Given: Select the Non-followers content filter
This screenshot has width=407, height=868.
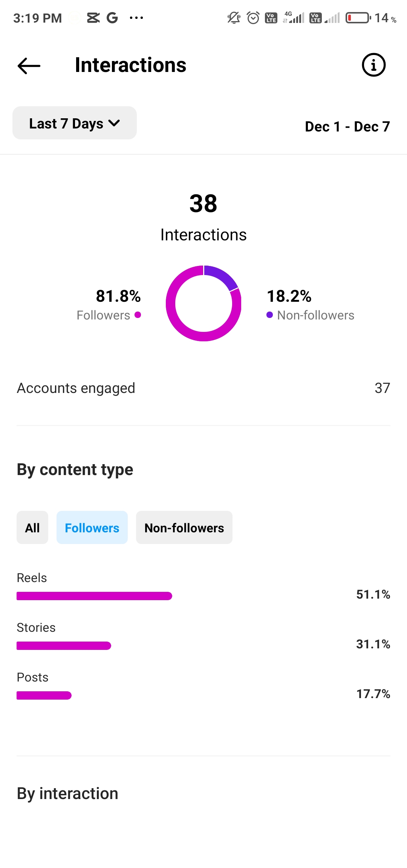Looking at the screenshot, I should coord(184,527).
